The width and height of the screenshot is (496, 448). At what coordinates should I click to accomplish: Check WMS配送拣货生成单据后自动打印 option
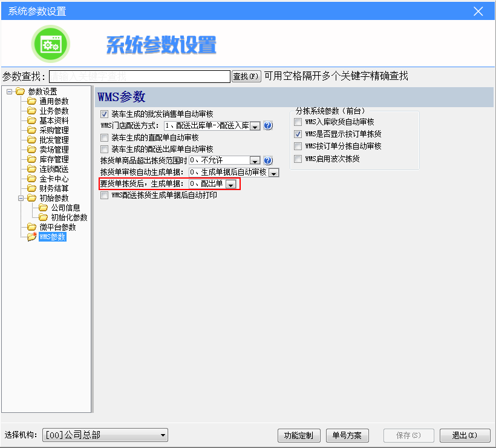pyautogui.click(x=105, y=196)
